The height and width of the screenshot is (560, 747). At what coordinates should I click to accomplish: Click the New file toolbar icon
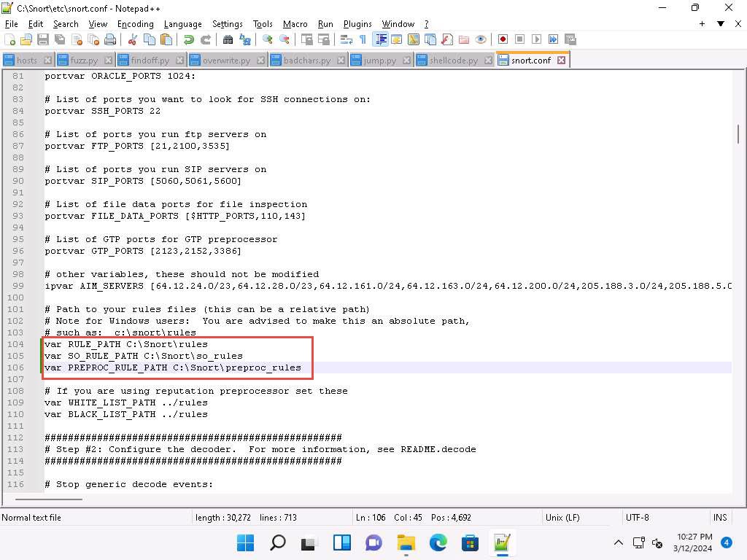[9, 39]
